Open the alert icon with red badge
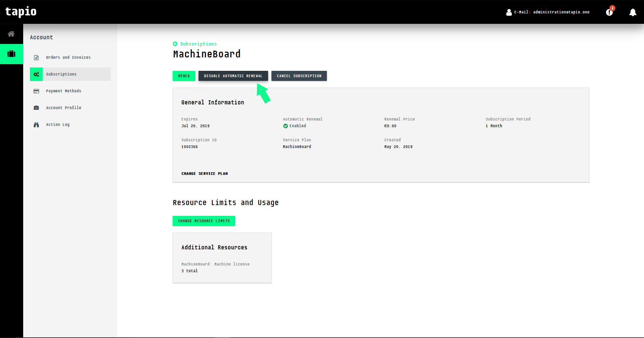The image size is (644, 338). [x=609, y=12]
